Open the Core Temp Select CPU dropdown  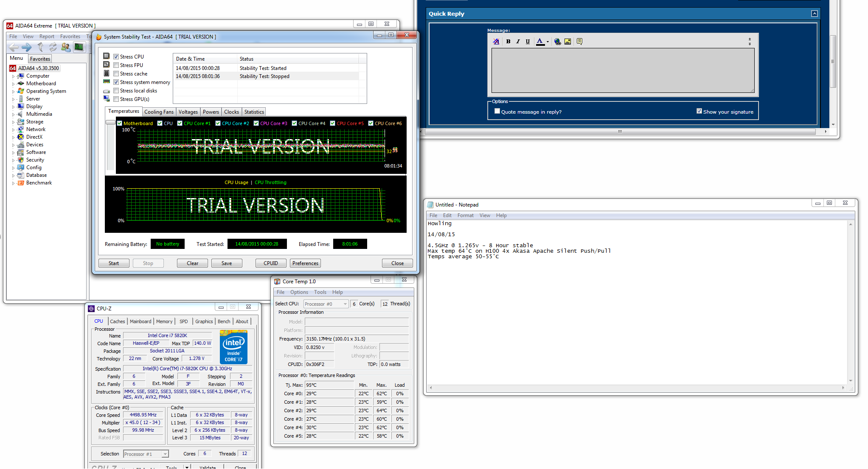326,304
